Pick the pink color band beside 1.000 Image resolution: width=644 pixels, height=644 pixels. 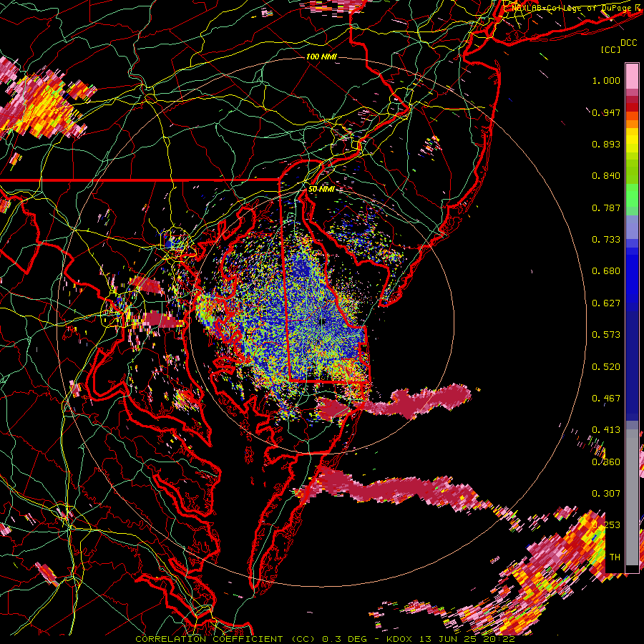click(632, 76)
